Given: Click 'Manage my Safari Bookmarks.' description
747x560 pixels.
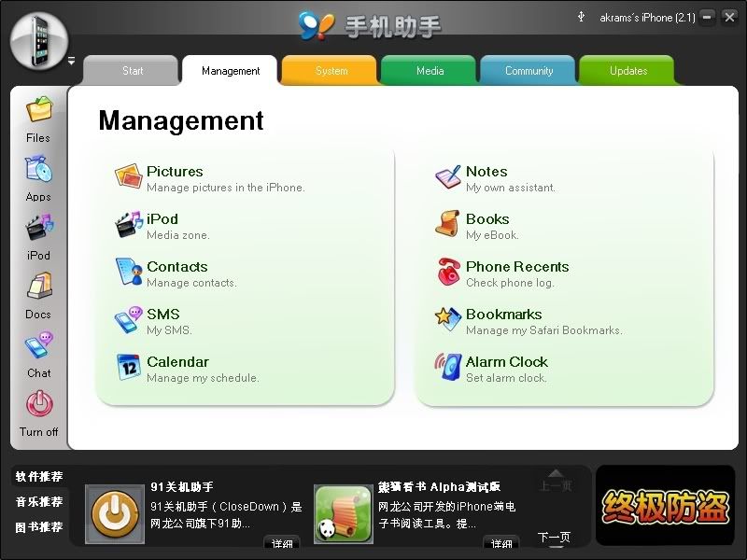Looking at the screenshot, I should (x=544, y=330).
